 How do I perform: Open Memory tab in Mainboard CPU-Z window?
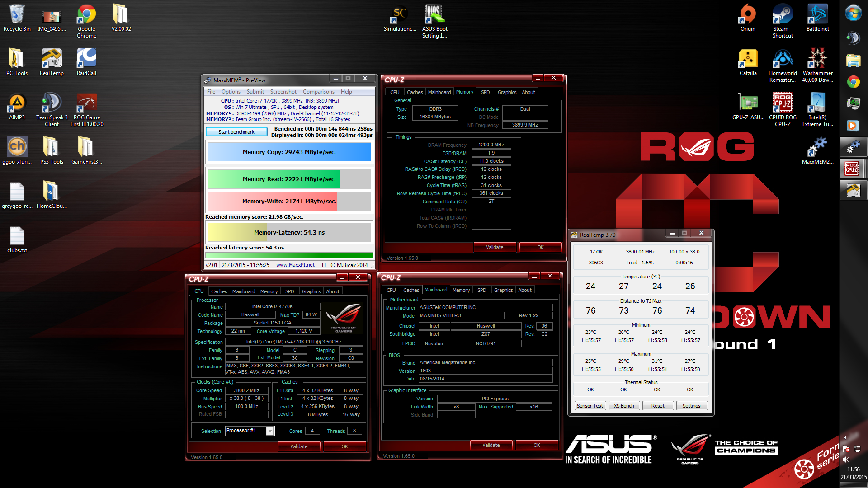coord(461,290)
